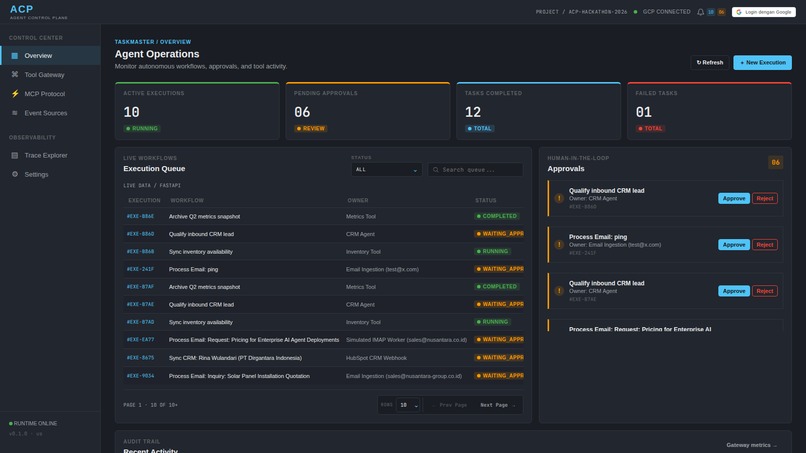The image size is (806, 453).
Task: Click the Overview grid icon in sidebar
Action: [x=14, y=56]
